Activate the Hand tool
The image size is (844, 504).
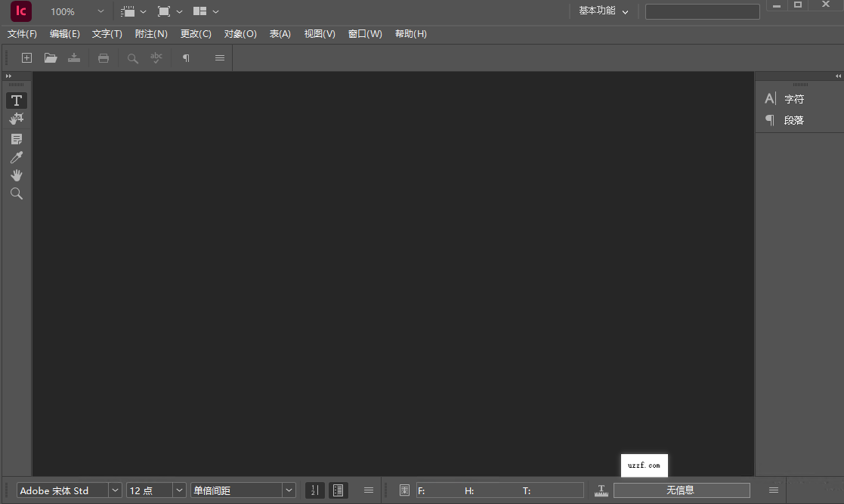point(16,175)
